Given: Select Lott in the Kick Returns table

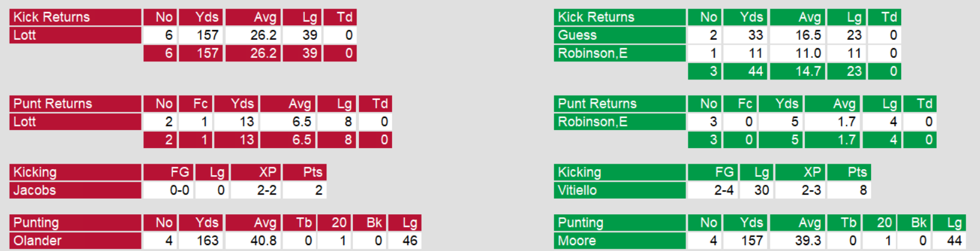Looking at the screenshot, I should coord(75,35).
